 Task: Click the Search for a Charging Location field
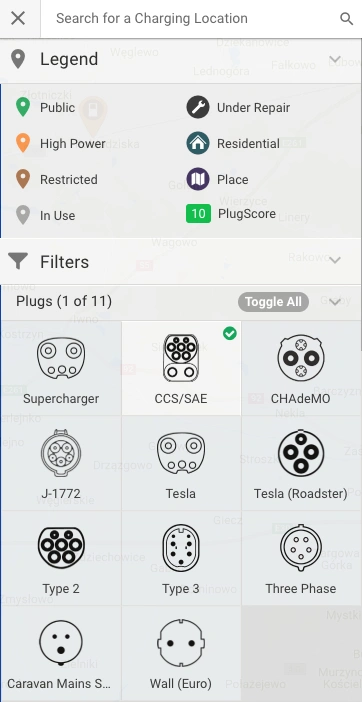point(190,18)
